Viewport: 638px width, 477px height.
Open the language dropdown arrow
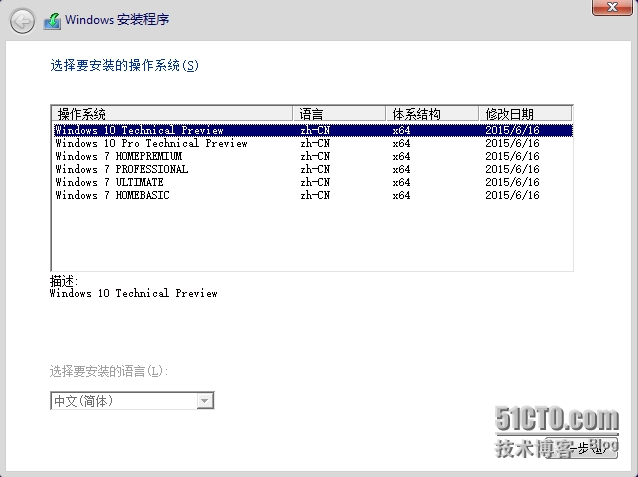tap(205, 401)
